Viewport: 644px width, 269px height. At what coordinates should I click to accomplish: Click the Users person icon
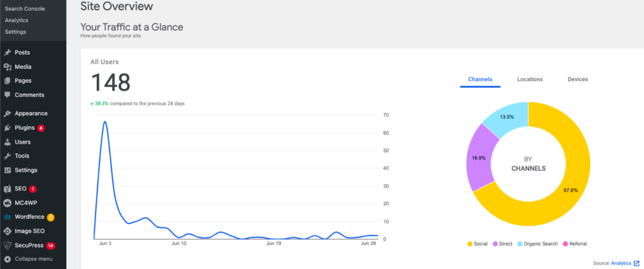click(x=8, y=142)
